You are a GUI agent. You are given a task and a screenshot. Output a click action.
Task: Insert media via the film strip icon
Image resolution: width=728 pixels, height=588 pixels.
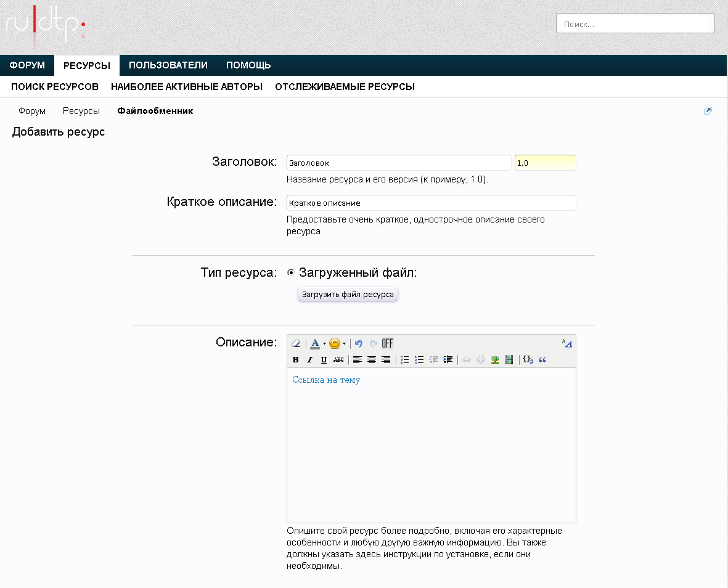509,360
